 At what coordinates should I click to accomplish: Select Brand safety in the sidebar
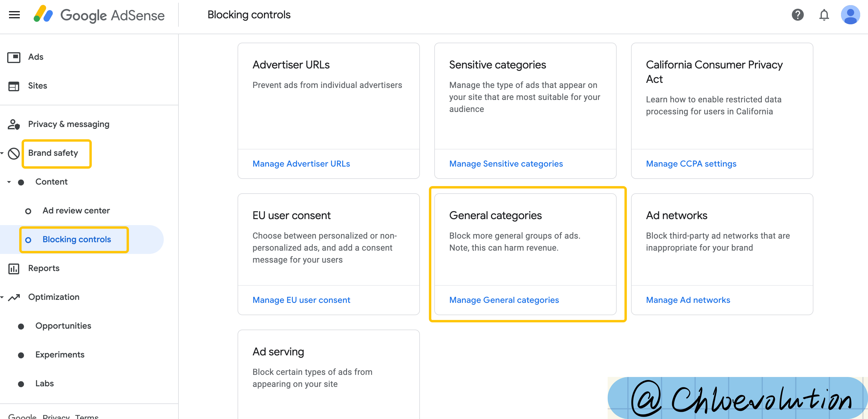point(53,153)
